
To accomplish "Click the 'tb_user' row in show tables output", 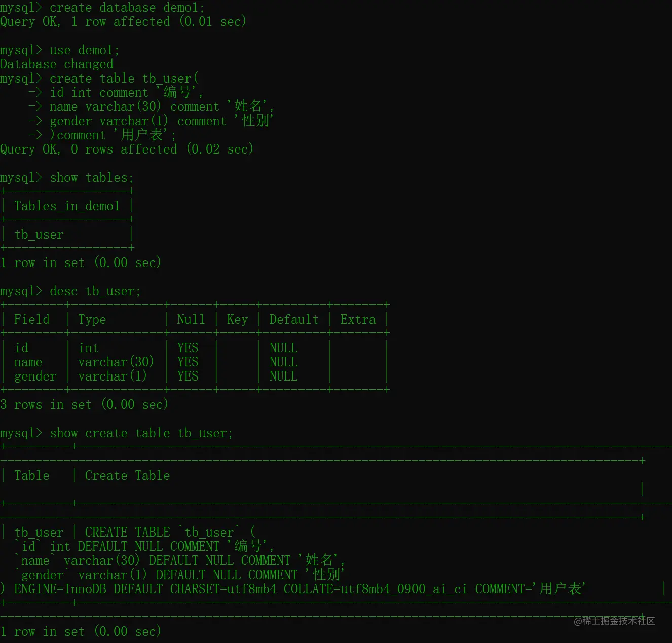I will pos(39,235).
